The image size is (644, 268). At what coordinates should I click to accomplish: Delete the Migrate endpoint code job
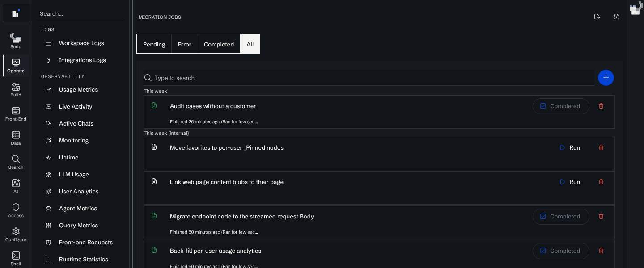[601, 216]
